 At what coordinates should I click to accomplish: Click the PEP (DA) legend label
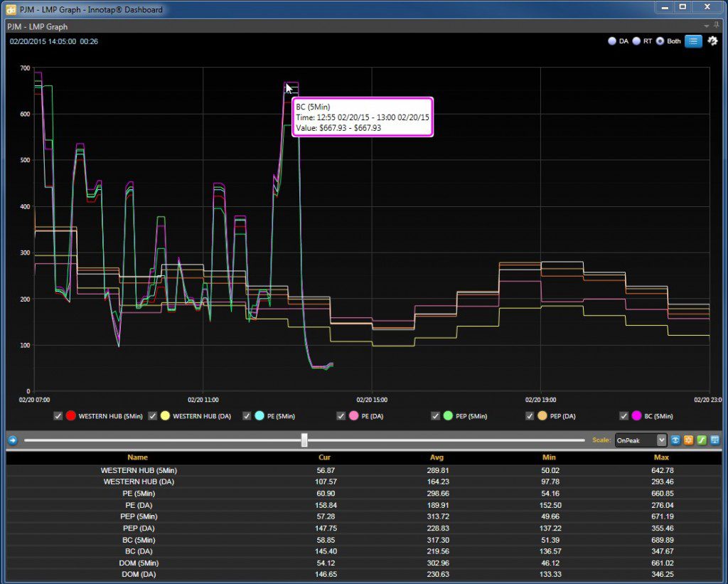click(563, 416)
